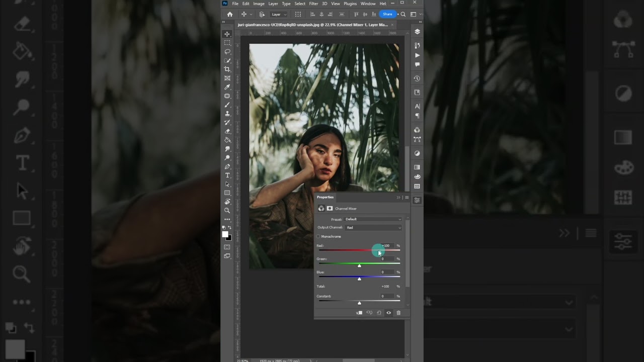Toggle Auto-Select icon in options bar
Viewport: 644px width, 362px height.
(262, 15)
